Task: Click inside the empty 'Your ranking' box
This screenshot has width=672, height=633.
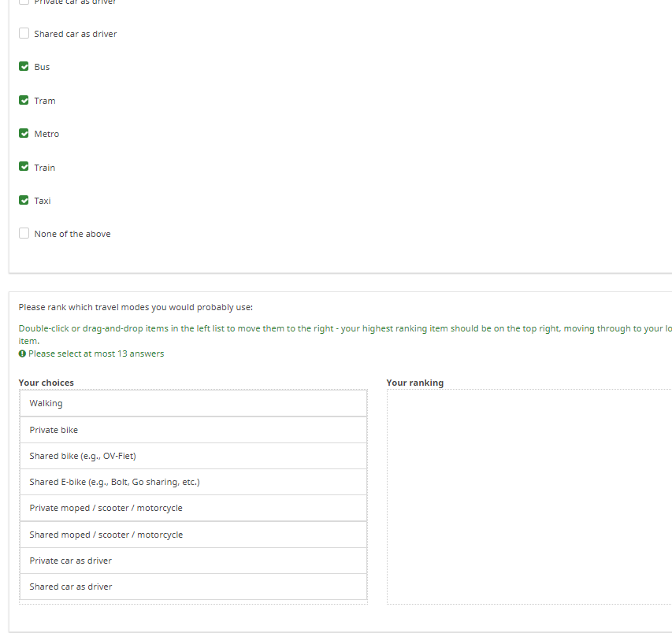Action: (x=528, y=496)
